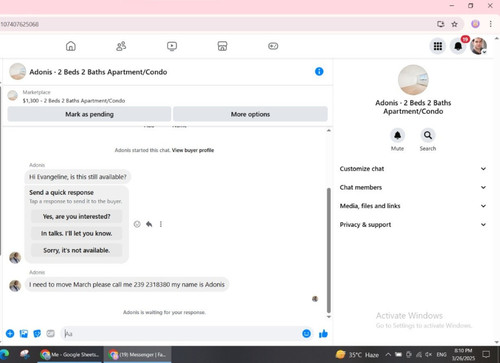Send quick response 'Yes, are you interested?'
The image size is (500, 363).
(76, 216)
